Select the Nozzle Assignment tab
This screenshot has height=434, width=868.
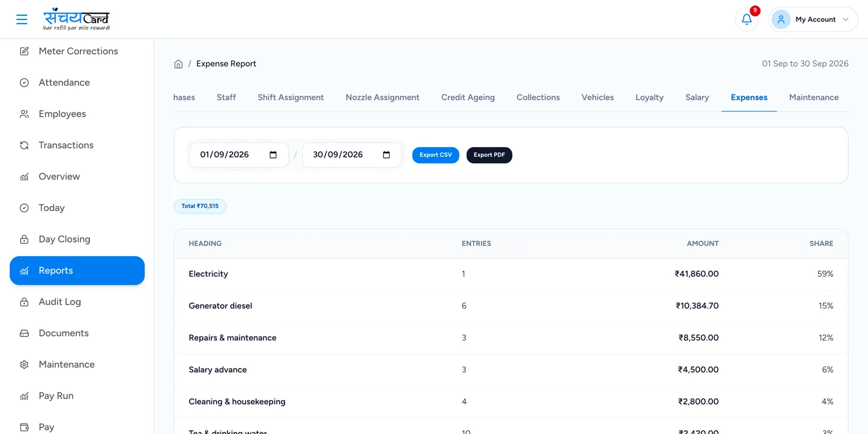[382, 98]
